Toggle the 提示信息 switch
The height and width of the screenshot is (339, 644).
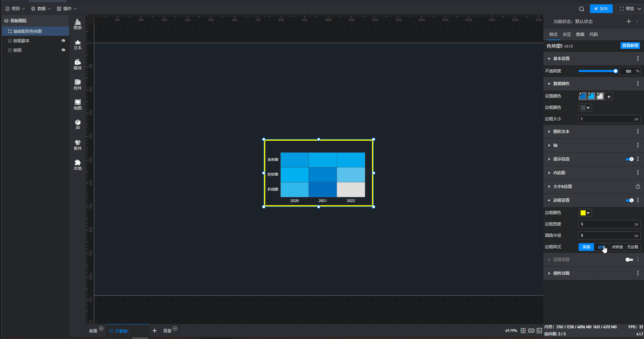(x=630, y=159)
